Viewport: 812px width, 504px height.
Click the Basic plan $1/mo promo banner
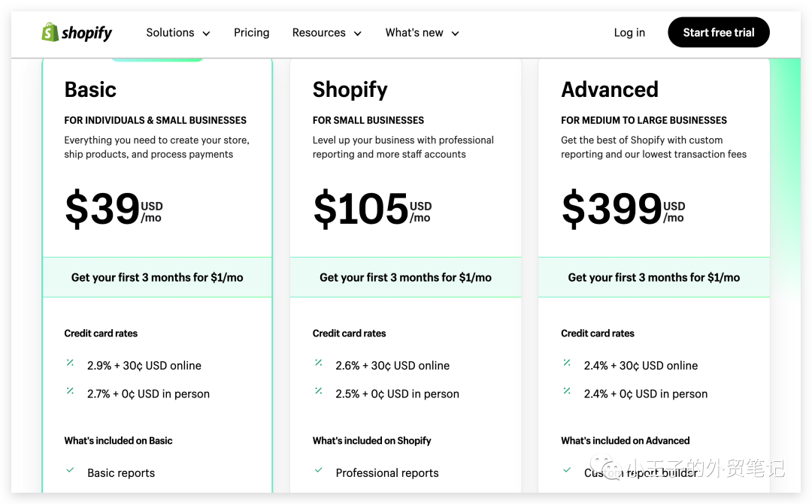[x=157, y=277]
